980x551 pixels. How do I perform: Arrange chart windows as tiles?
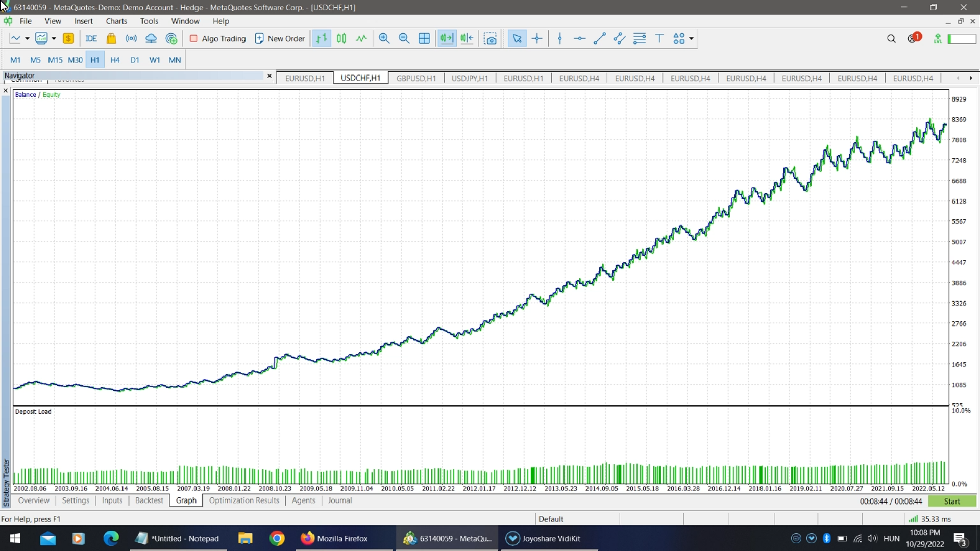tap(424, 38)
